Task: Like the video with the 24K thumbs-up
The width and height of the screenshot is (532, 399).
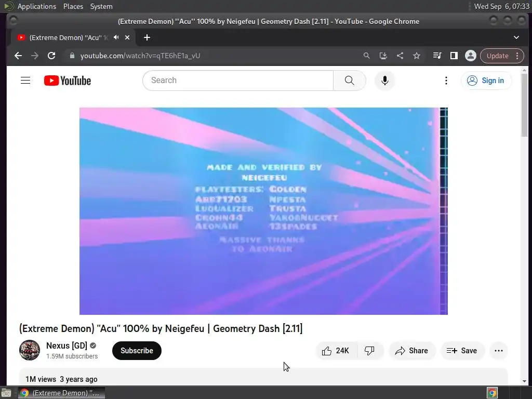Action: [336, 351]
